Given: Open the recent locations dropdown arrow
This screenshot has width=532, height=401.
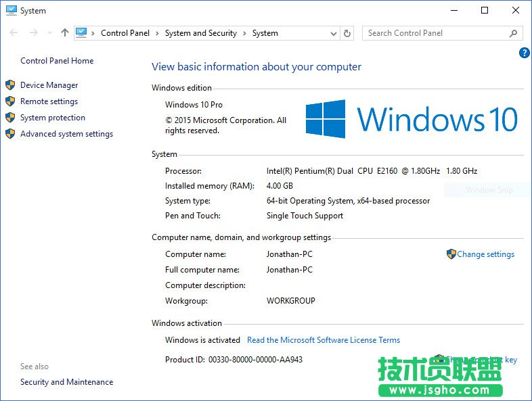Looking at the screenshot, I should coord(50,33).
